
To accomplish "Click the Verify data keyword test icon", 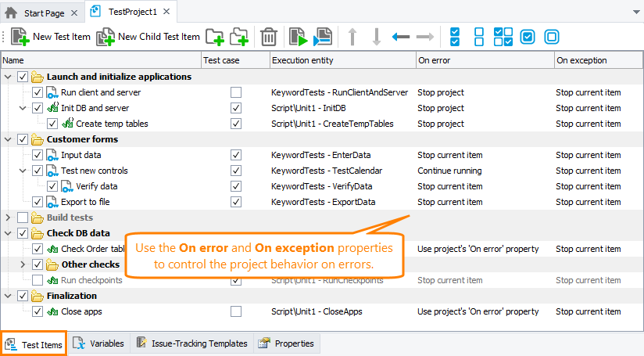I will click(67, 186).
